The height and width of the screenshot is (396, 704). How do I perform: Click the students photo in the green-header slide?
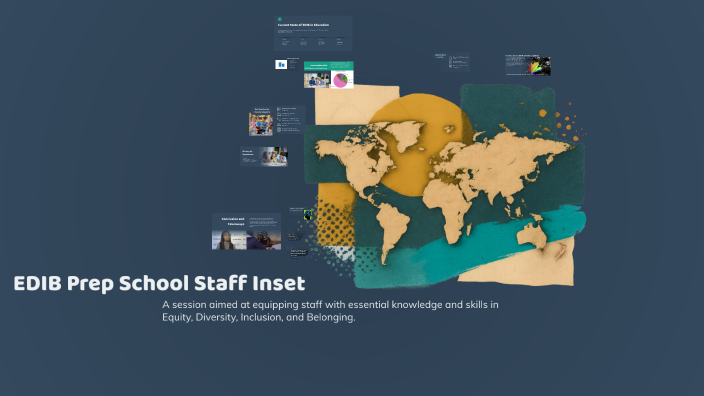(317, 80)
